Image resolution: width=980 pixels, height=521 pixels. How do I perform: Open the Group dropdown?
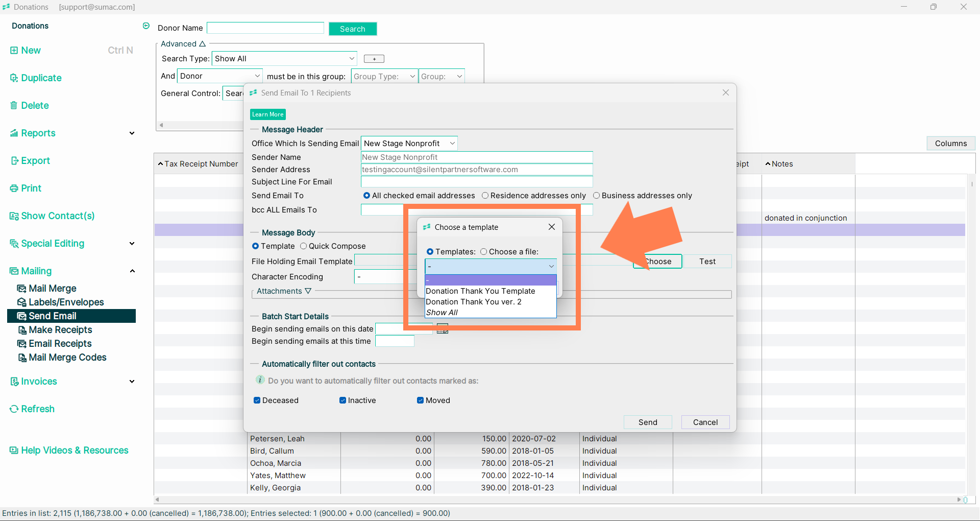(442, 77)
